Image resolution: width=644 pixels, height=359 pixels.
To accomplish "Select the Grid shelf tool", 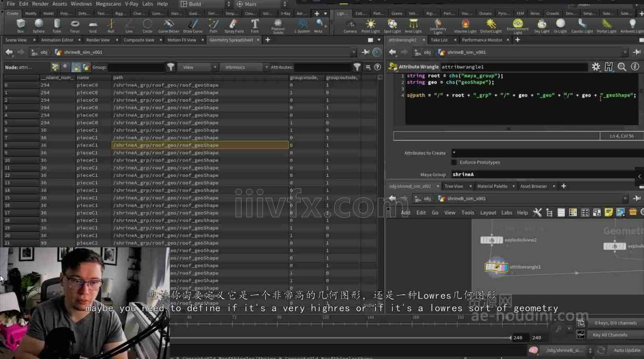I will (x=93, y=26).
